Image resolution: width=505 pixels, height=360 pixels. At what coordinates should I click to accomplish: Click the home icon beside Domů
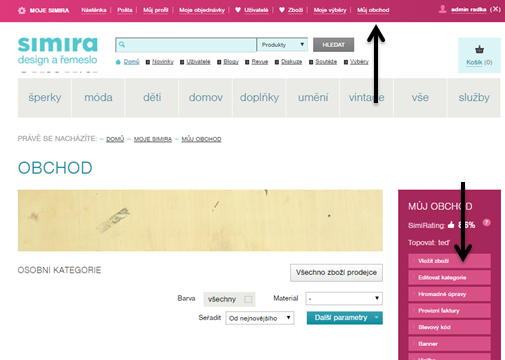click(118, 62)
